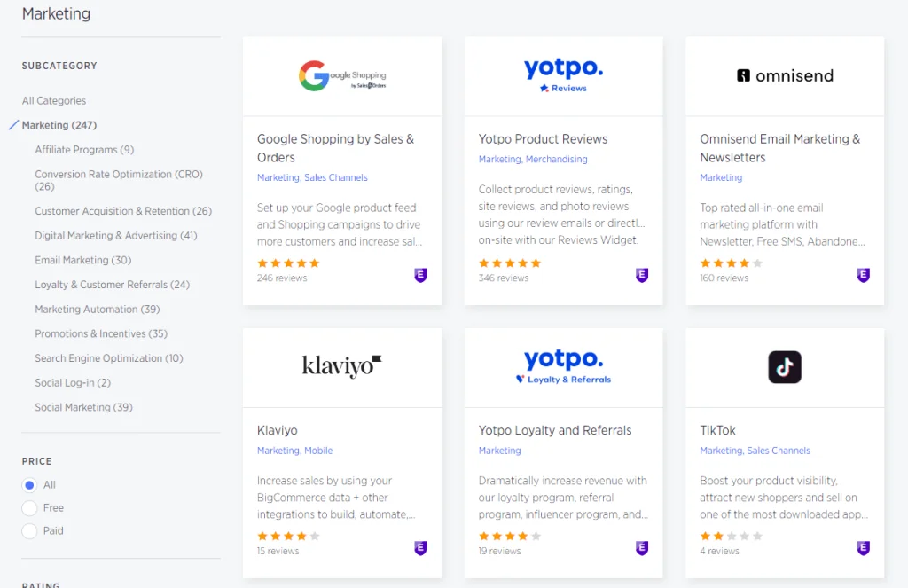Click the Klaviyo logo
The width and height of the screenshot is (908, 588).
342,365
